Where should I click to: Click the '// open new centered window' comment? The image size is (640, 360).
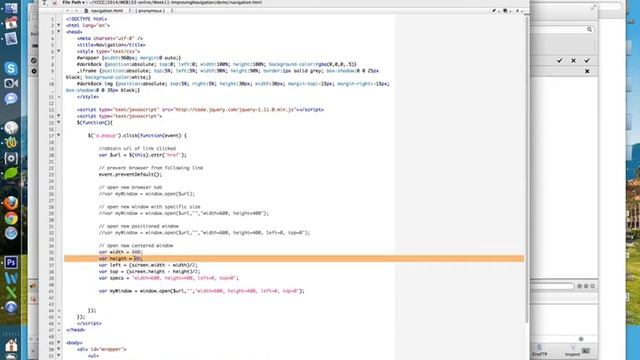point(136,246)
